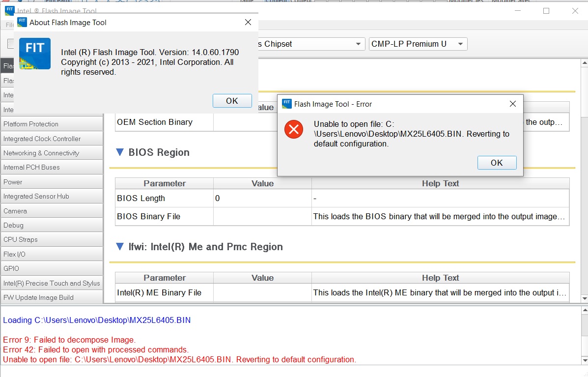588x377 pixels.
Task: Click Intel(R) ME Binary File help text cell
Action: pyautogui.click(x=440, y=292)
